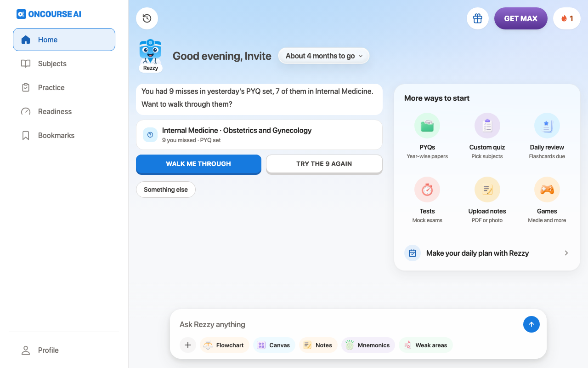Select the Weak areas chip
The image size is (588, 368).
pyautogui.click(x=426, y=345)
